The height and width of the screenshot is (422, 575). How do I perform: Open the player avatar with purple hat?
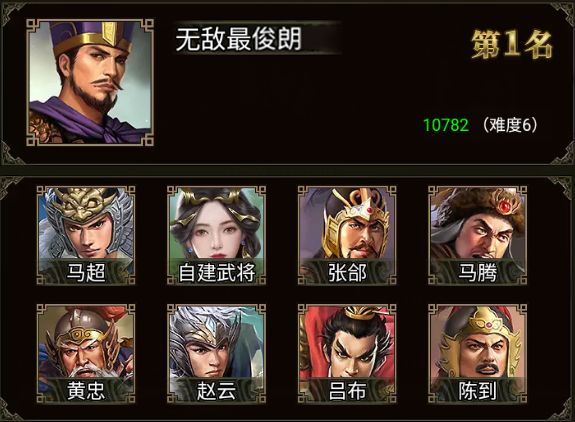tap(90, 82)
